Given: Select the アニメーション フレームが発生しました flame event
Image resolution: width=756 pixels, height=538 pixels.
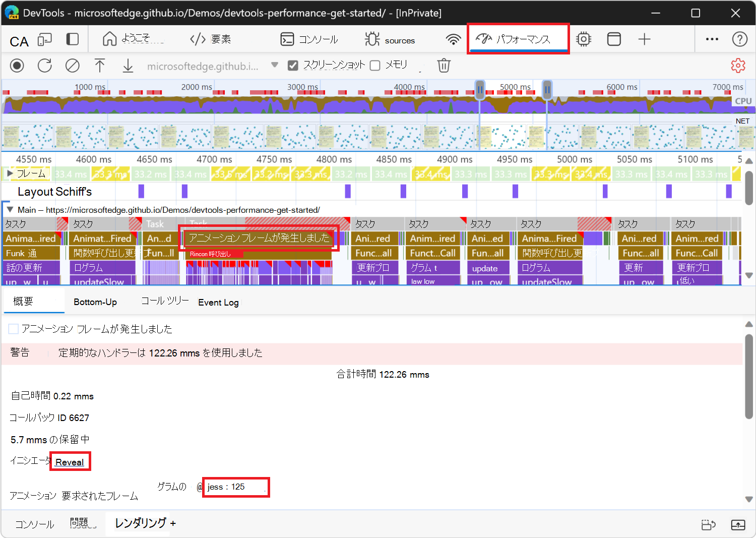Looking at the screenshot, I should [x=260, y=238].
